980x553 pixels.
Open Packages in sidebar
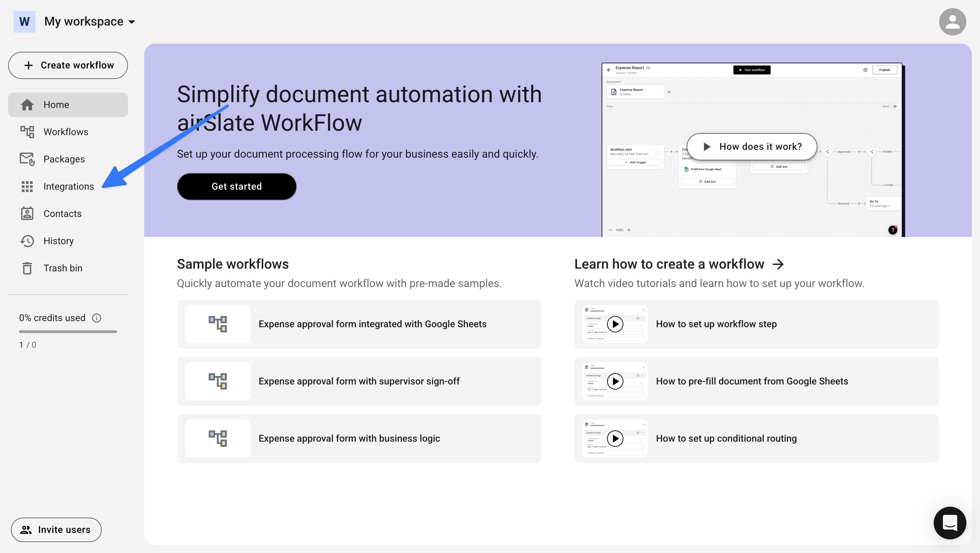[68, 159]
